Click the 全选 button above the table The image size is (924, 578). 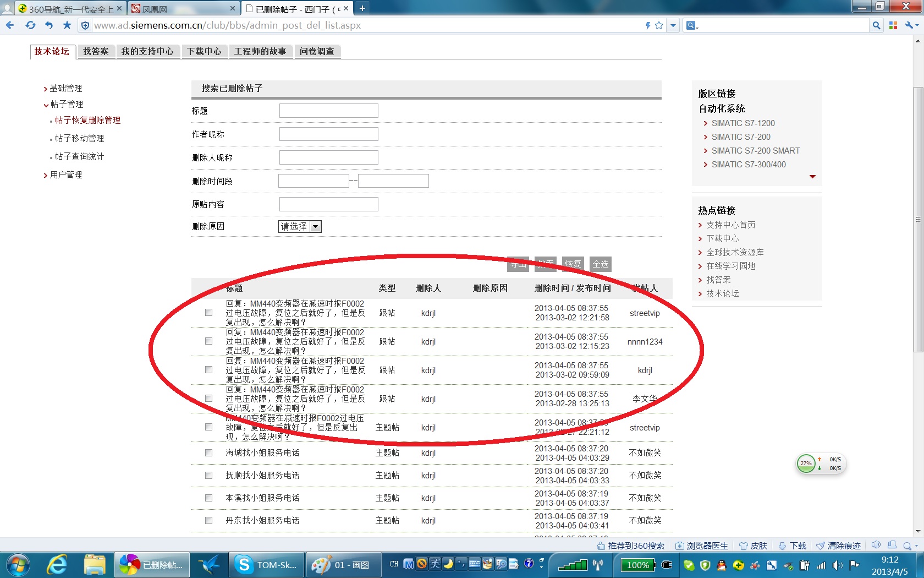(601, 264)
